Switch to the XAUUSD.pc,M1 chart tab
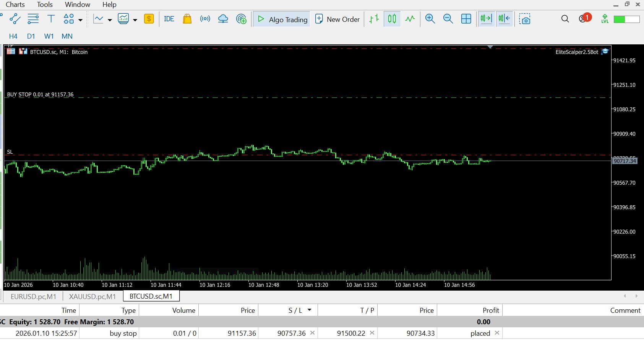The width and height of the screenshot is (644, 343). [92, 296]
